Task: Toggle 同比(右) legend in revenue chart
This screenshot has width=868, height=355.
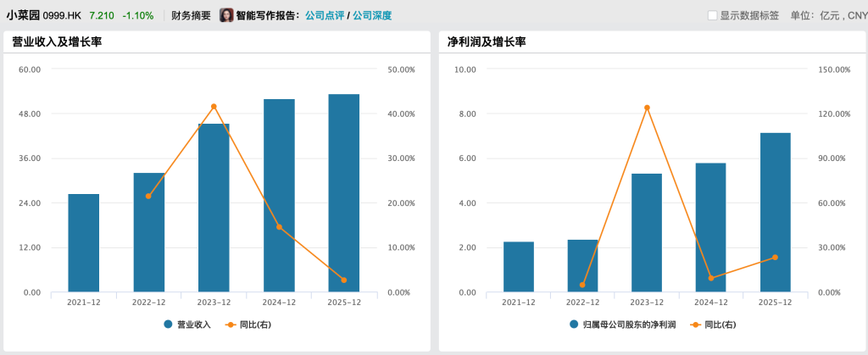Action: (x=248, y=324)
